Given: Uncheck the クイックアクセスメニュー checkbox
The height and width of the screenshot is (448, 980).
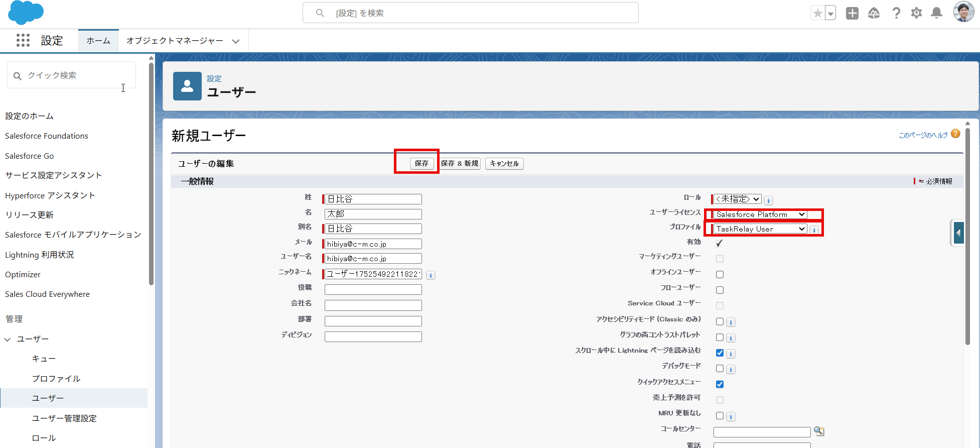Looking at the screenshot, I should [720, 384].
